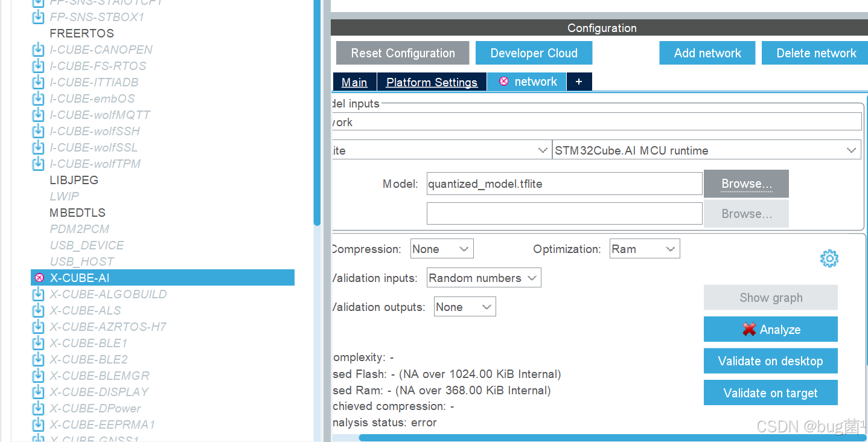Click download icon beside I-CUBE-wolfMQTT
The height and width of the screenshot is (442, 868).
click(x=38, y=115)
